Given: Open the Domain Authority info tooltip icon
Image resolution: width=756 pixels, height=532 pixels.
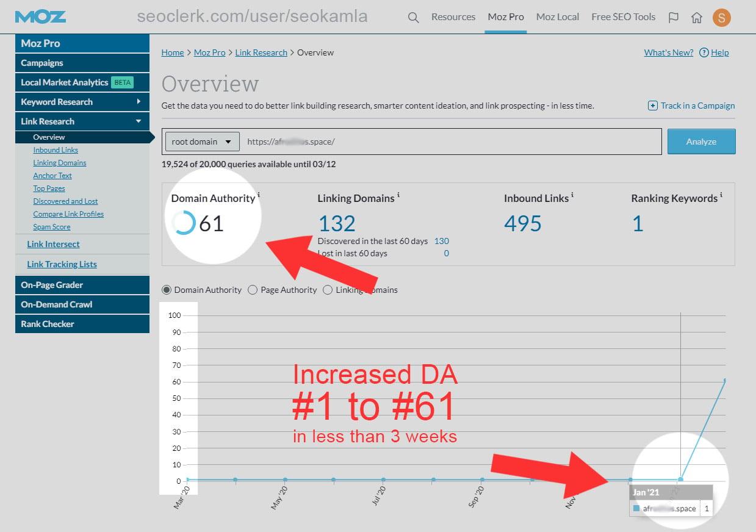Looking at the screenshot, I should 258,194.
